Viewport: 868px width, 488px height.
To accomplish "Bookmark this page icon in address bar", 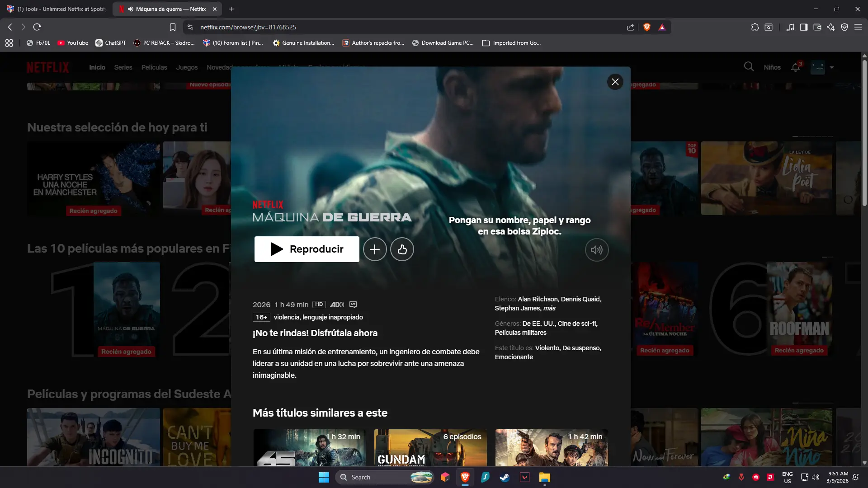I will [x=172, y=27].
